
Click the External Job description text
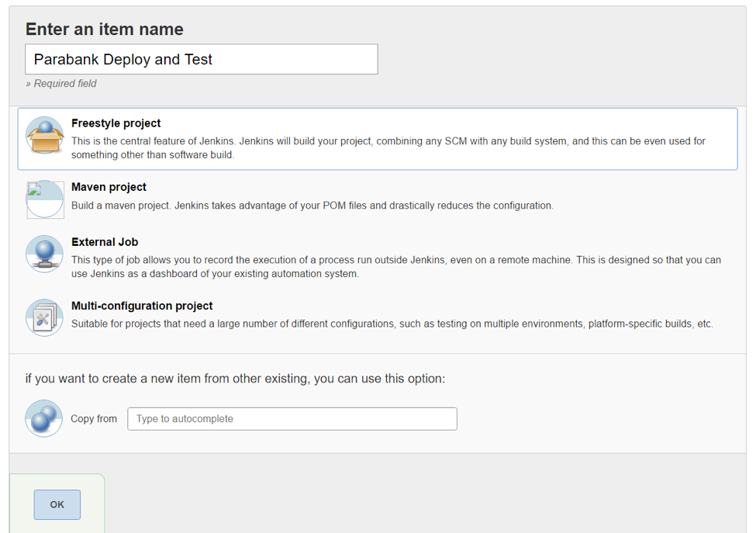coord(396,267)
